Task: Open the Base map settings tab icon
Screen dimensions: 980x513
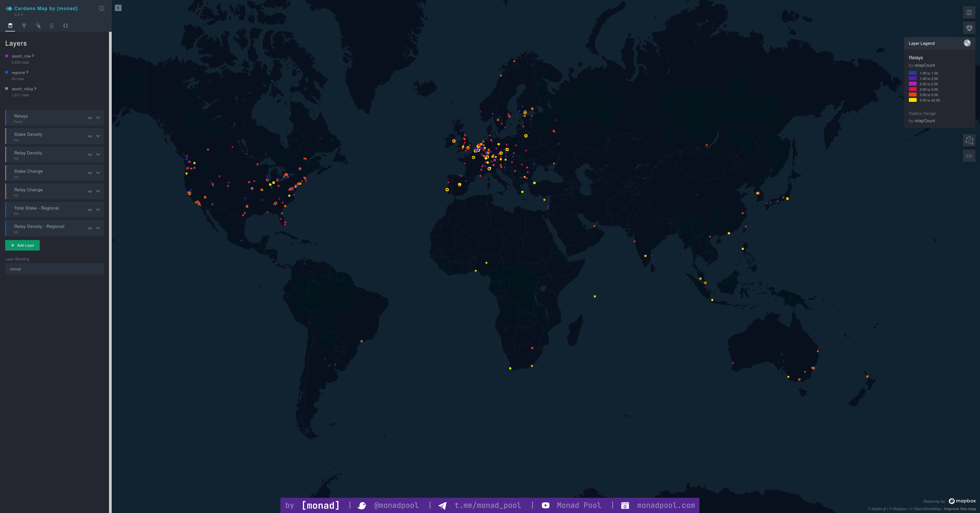Action: [x=52, y=26]
